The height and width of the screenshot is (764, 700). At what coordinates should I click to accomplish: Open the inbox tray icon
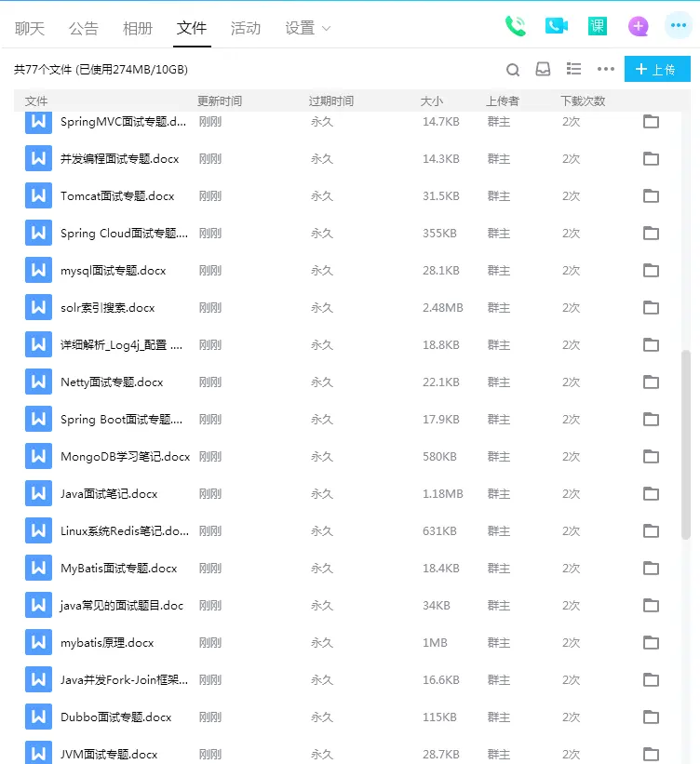(543, 69)
